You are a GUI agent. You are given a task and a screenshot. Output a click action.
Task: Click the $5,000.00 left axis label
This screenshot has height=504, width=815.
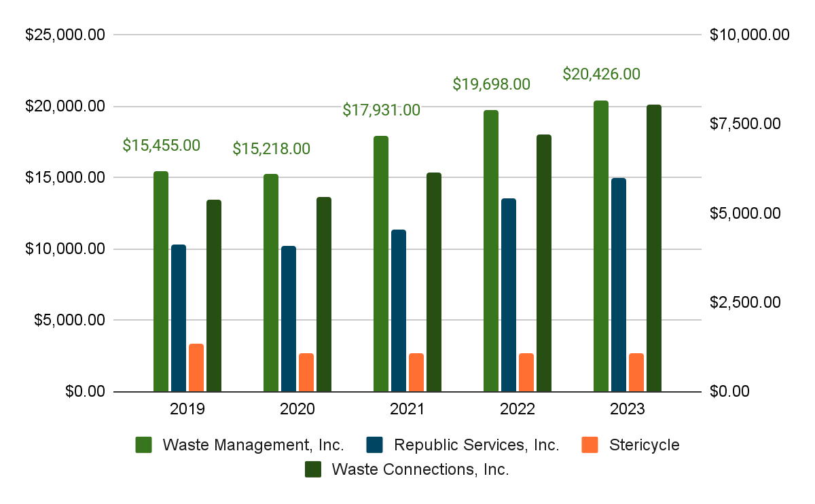point(69,320)
